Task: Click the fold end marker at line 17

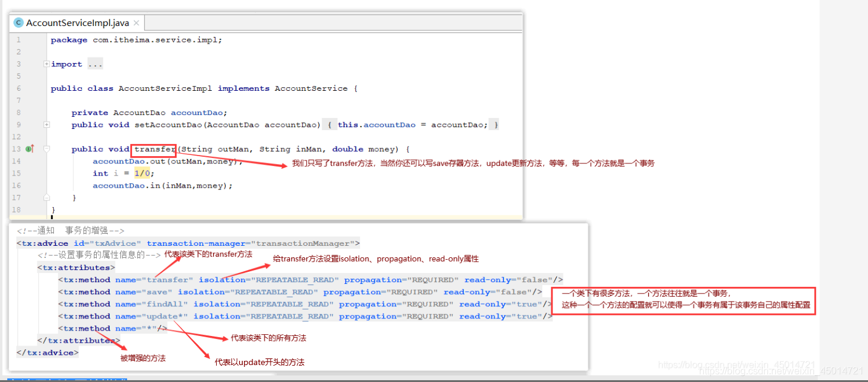Action: pos(47,197)
